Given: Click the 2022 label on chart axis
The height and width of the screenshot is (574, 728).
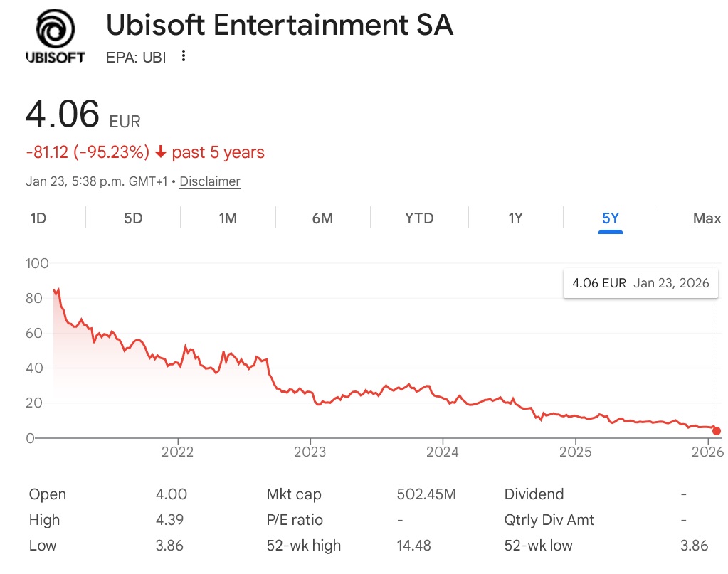Looking at the screenshot, I should click(177, 452).
